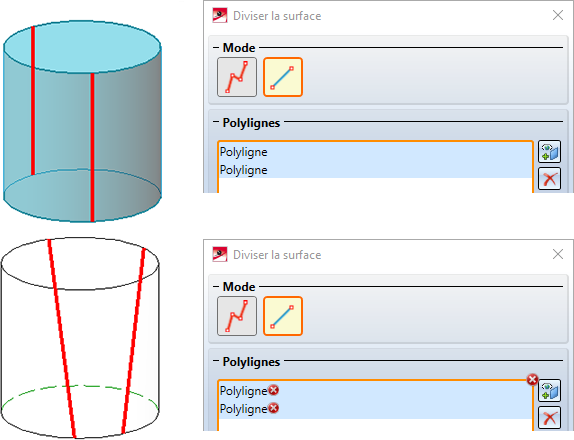
Task: Delete polyline red X icon in upper dialog
Action: tap(549, 179)
